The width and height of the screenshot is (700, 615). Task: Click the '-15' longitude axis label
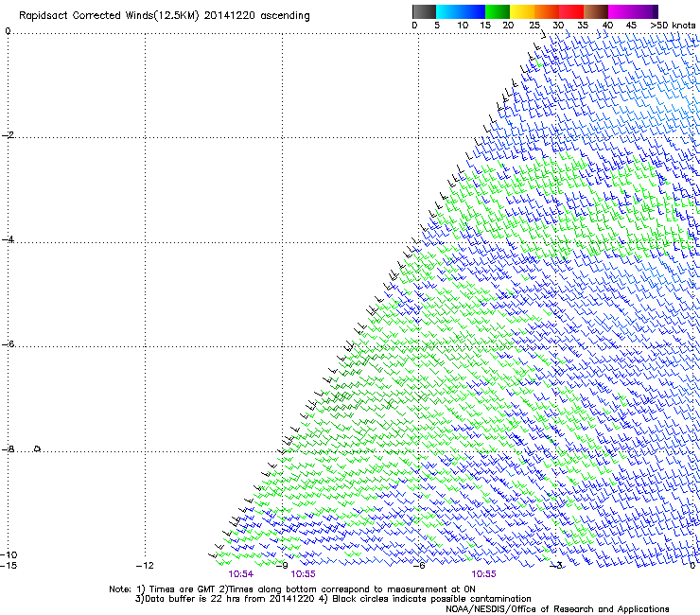pos(9,566)
